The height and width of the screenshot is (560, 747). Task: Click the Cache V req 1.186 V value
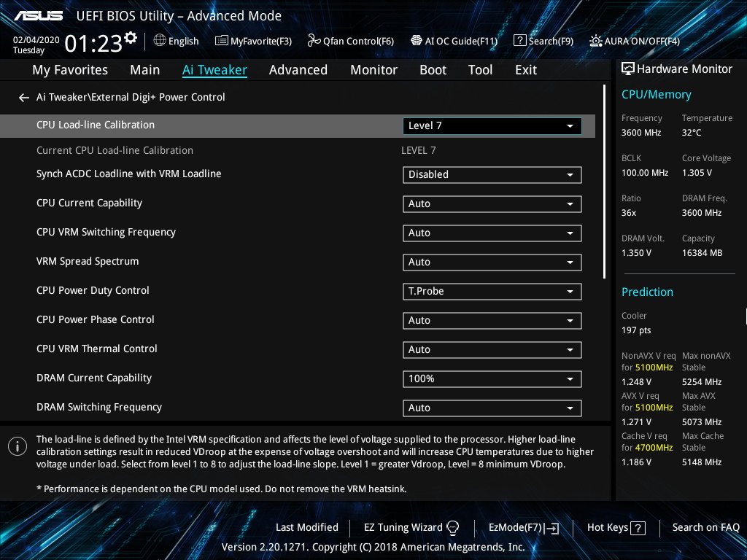[x=636, y=462]
